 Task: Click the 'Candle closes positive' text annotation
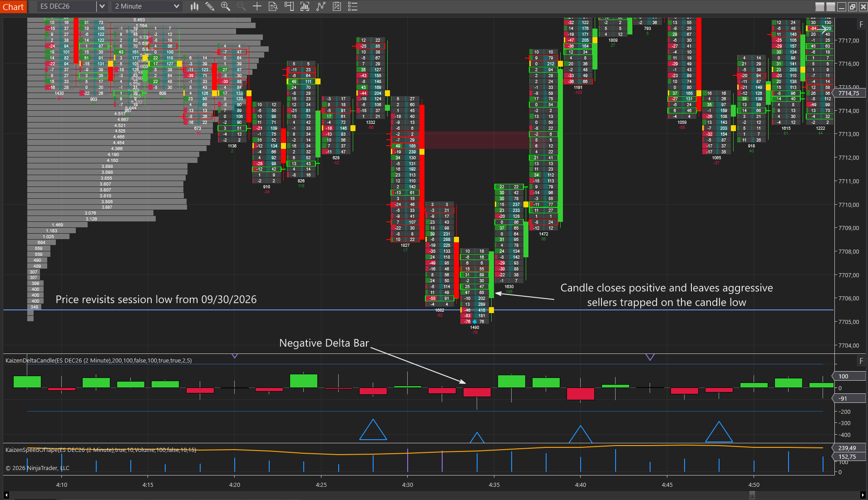click(x=666, y=295)
